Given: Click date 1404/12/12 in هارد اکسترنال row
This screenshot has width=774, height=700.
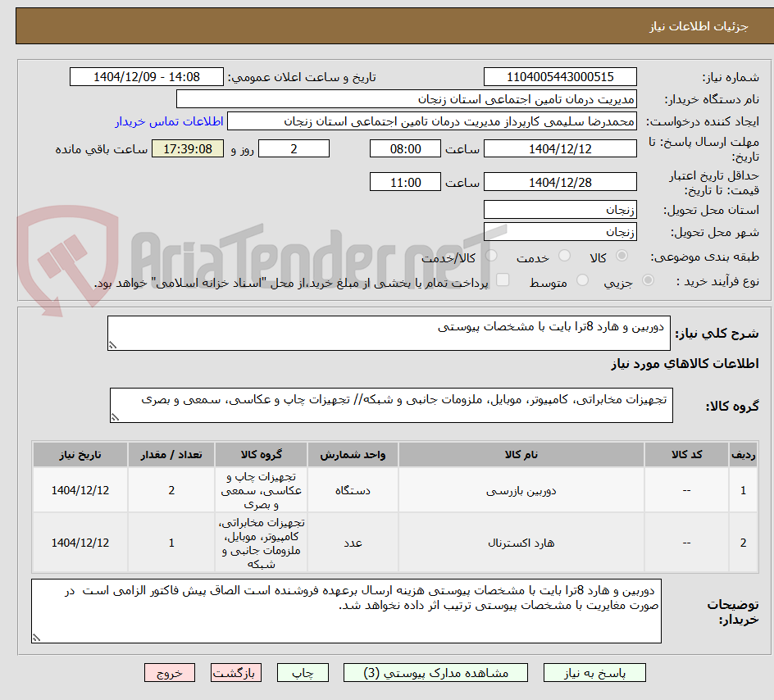Looking at the screenshot, I should tap(80, 543).
